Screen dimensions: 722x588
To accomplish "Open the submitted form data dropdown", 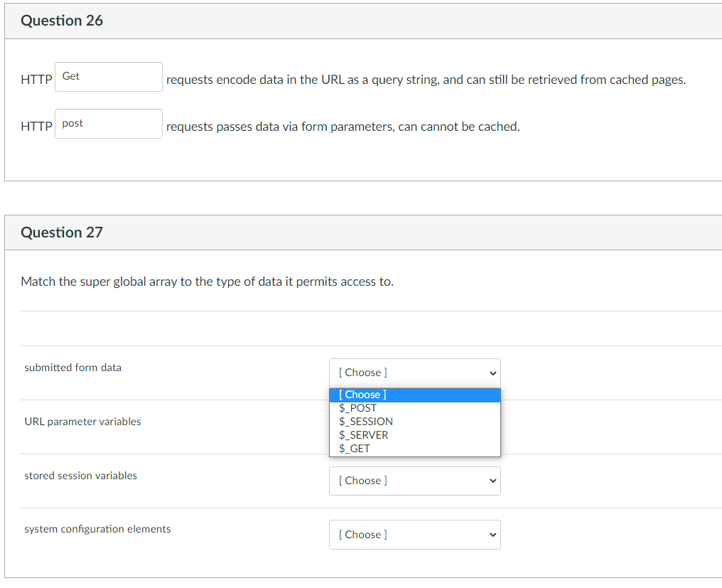I will 414,373.
